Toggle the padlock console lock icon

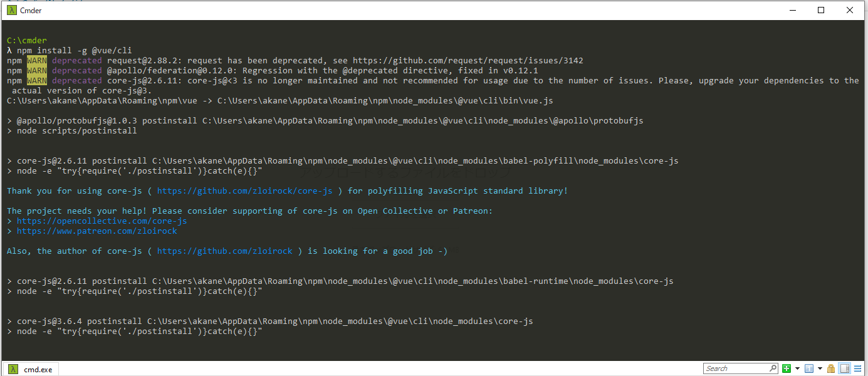(x=831, y=368)
